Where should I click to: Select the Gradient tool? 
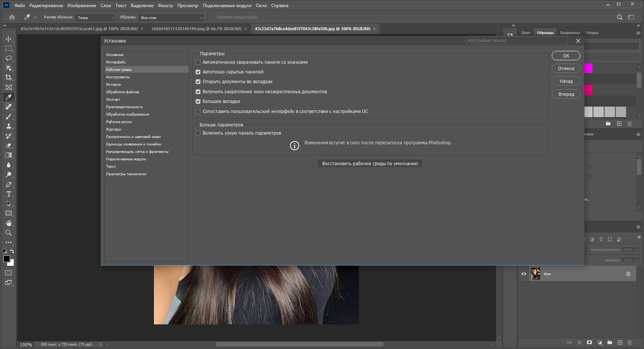(9, 155)
